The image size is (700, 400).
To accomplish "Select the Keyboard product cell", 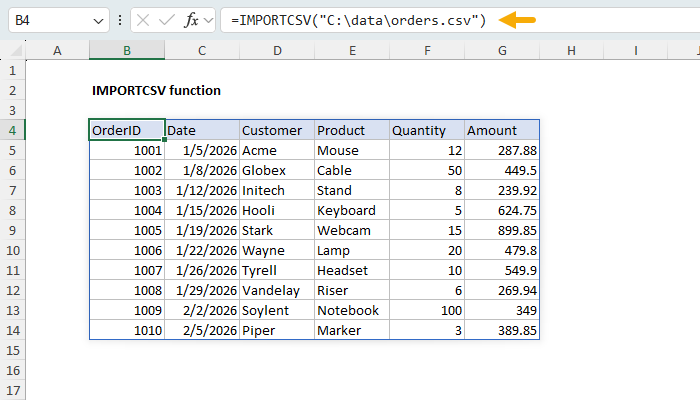I will [352, 210].
